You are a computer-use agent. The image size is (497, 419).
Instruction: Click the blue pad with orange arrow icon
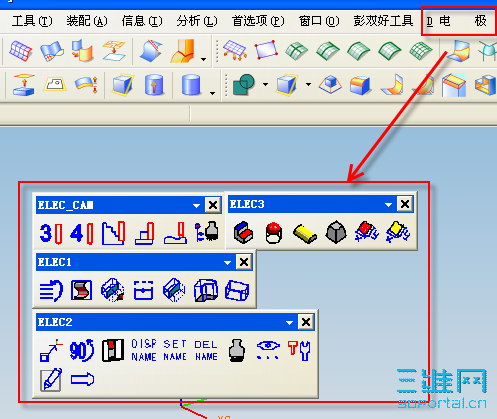pyautogui.click(x=23, y=85)
